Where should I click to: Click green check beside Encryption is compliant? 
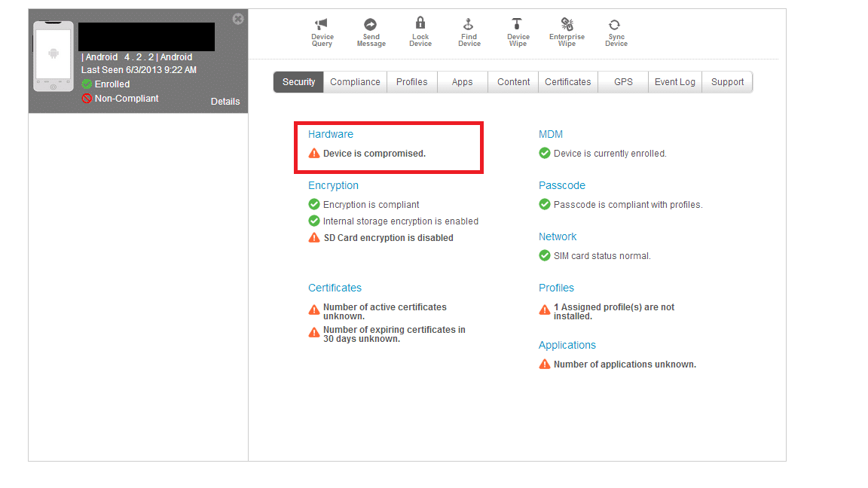click(x=314, y=204)
